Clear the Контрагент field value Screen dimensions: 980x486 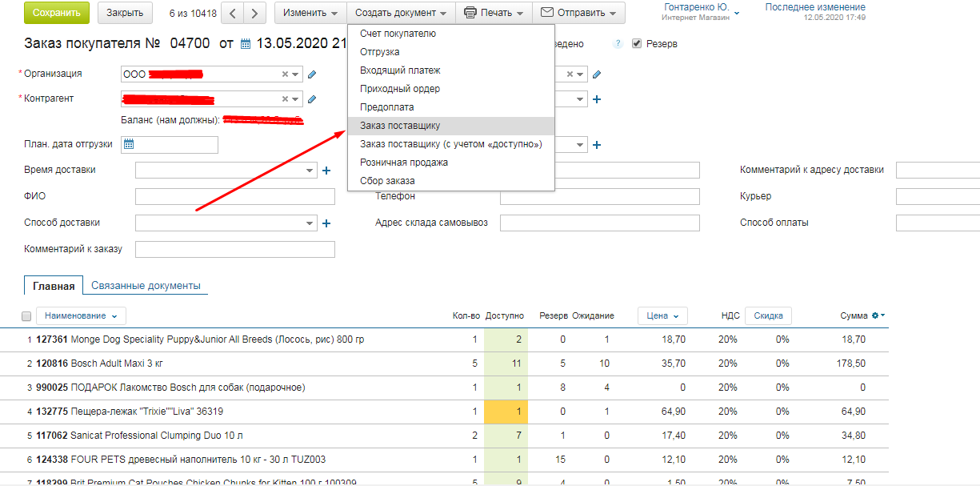click(x=285, y=99)
